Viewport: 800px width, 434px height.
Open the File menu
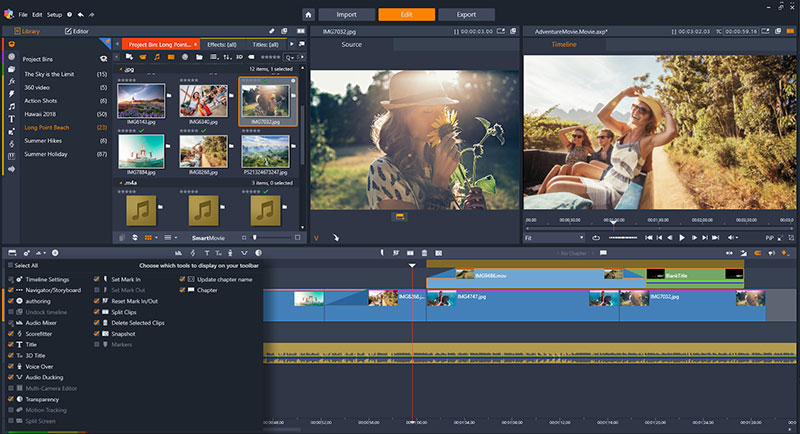22,16
